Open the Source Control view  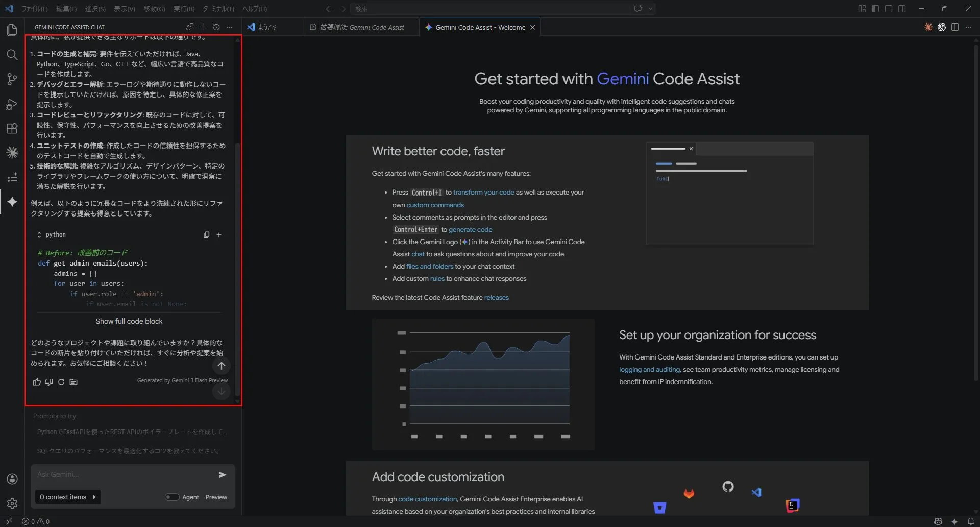point(12,79)
